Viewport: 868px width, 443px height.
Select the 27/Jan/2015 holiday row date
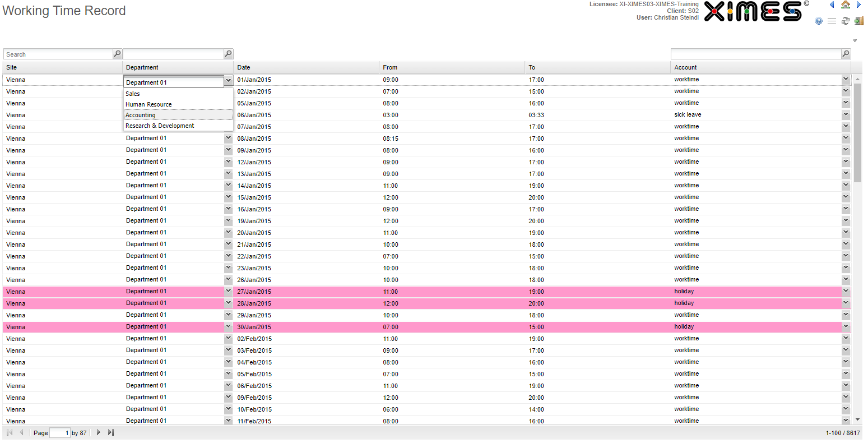pyautogui.click(x=307, y=292)
